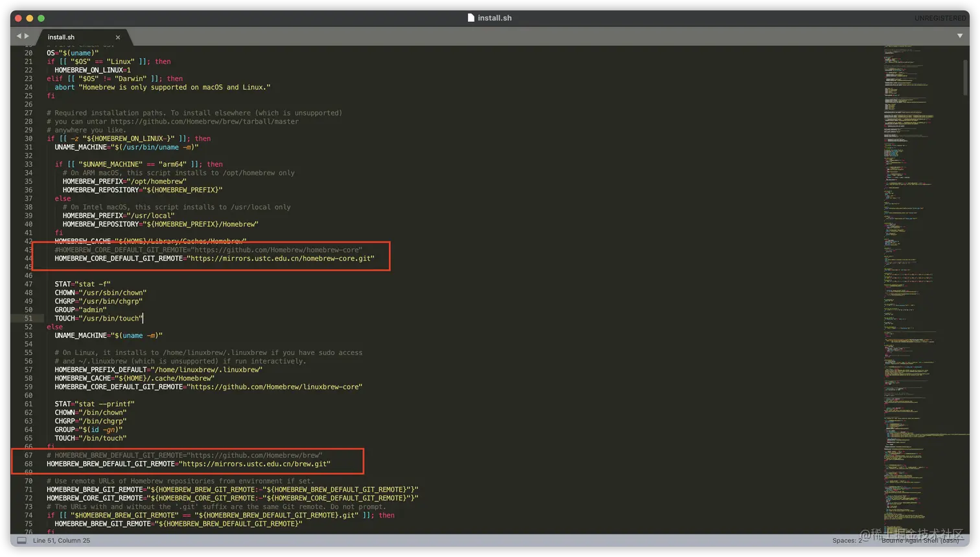Click the comment "# On Linux, it installs to"
The height and width of the screenshot is (557, 980).
(x=209, y=353)
